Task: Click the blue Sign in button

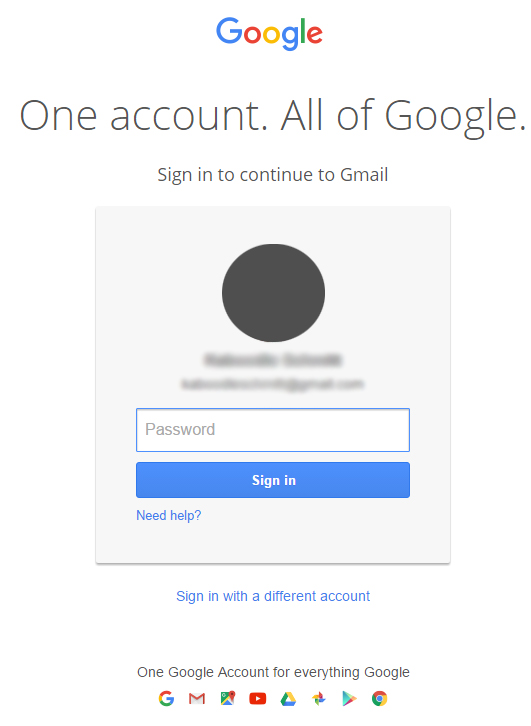Action: pos(273,480)
